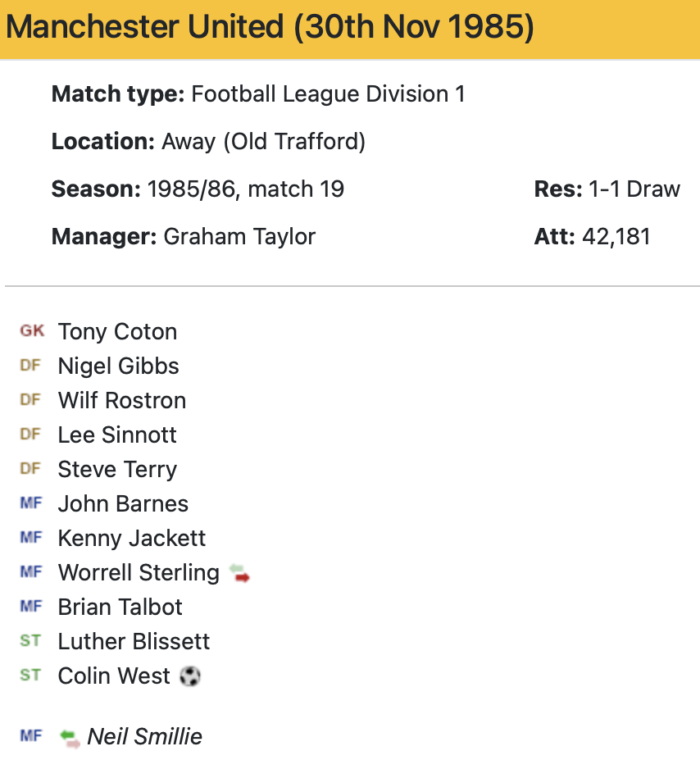
Task: Open substitute Neil Smillie's page
Action: click(x=144, y=737)
